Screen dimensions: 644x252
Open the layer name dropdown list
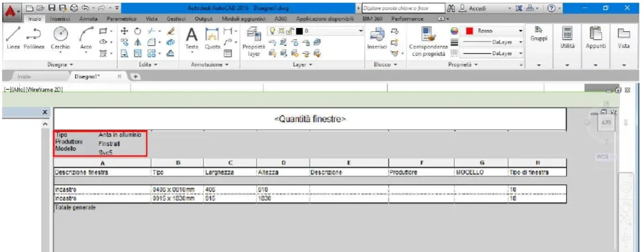[361, 31]
